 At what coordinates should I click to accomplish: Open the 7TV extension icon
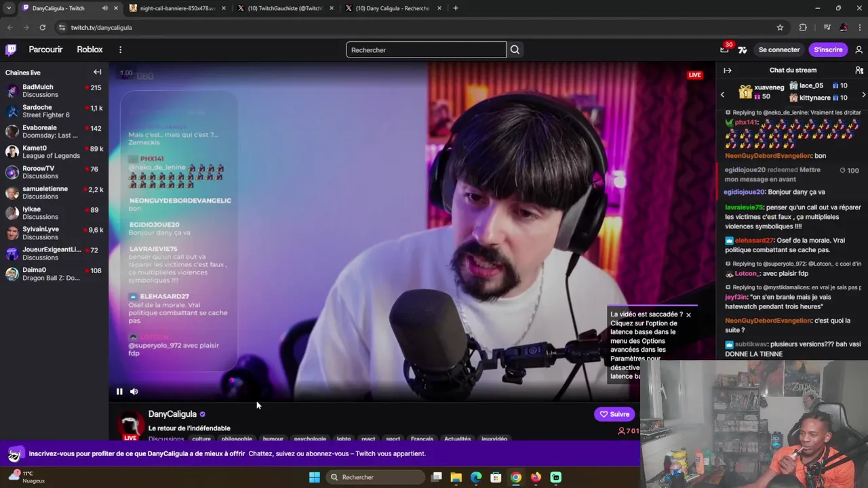coord(743,49)
